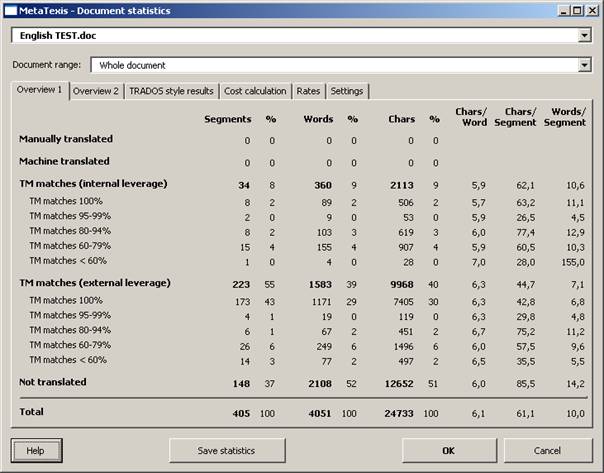Click external 60-79% chars value 1496
Screen dimensions: 604x473
point(403,347)
